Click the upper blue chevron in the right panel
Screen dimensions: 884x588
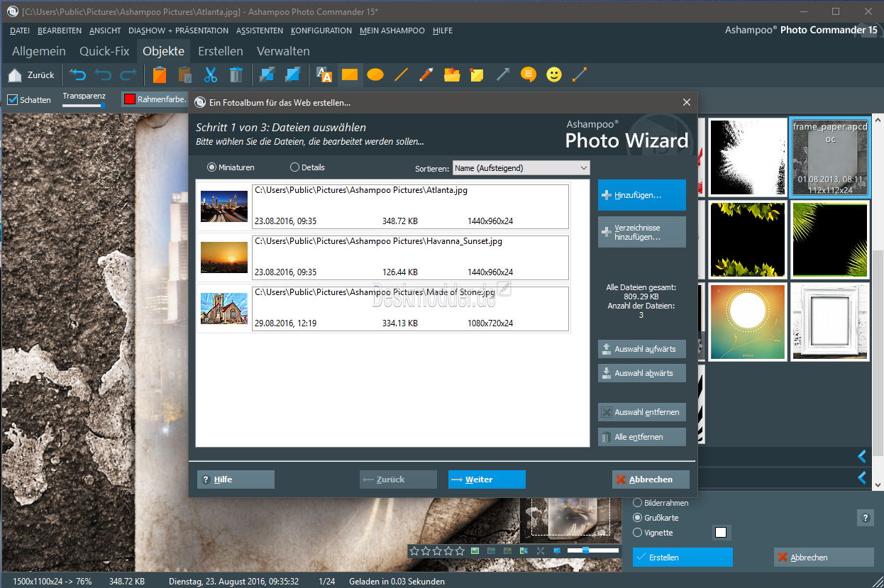(x=862, y=456)
